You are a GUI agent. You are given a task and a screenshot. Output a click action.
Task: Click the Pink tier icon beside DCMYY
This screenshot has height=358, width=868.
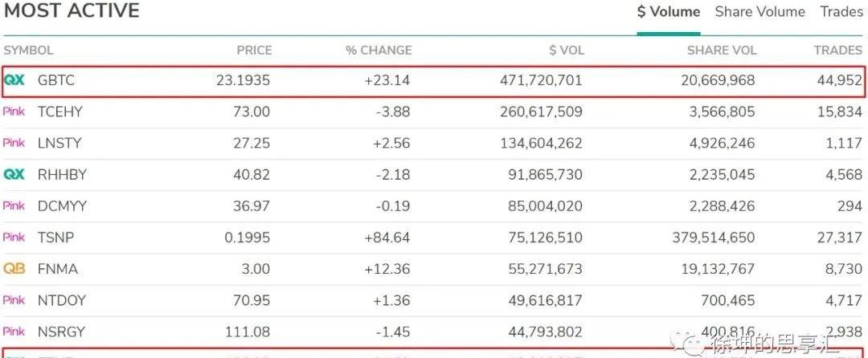point(14,205)
